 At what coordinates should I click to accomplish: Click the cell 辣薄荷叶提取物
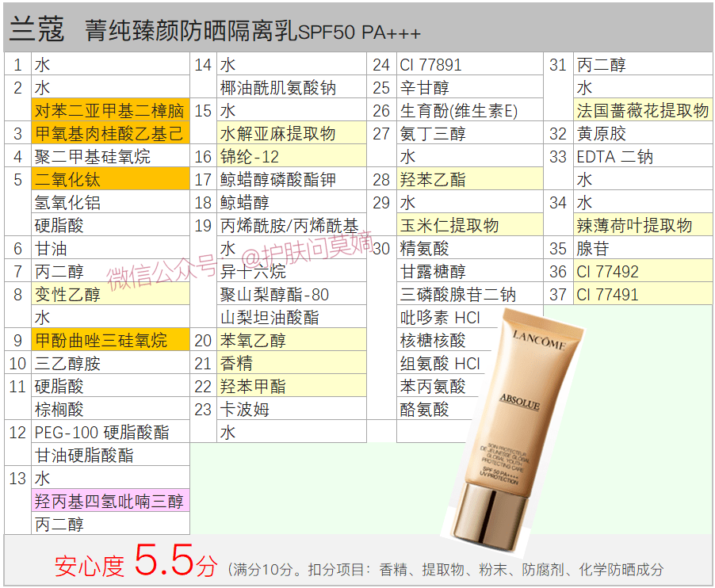pos(643,225)
